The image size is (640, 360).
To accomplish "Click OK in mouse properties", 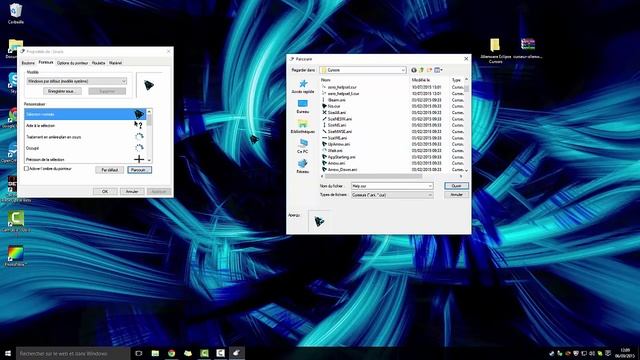I will coord(105,191).
